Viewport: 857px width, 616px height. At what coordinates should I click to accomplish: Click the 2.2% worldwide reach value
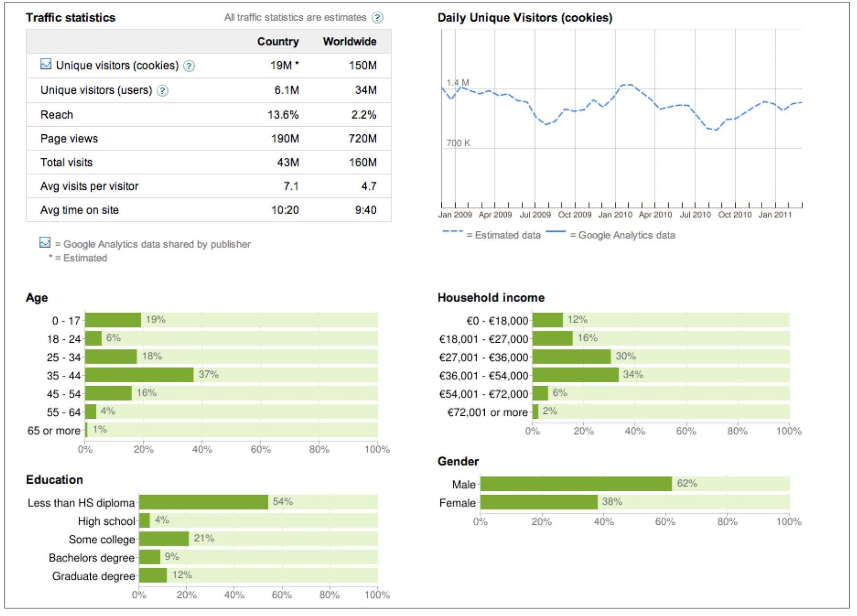point(364,115)
